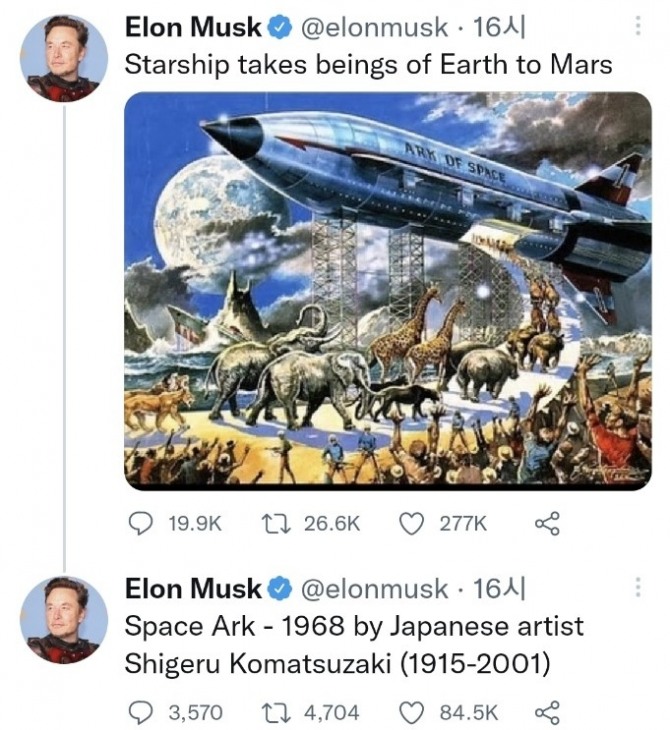
Task: Share the Starship tweet
Action: tap(547, 524)
